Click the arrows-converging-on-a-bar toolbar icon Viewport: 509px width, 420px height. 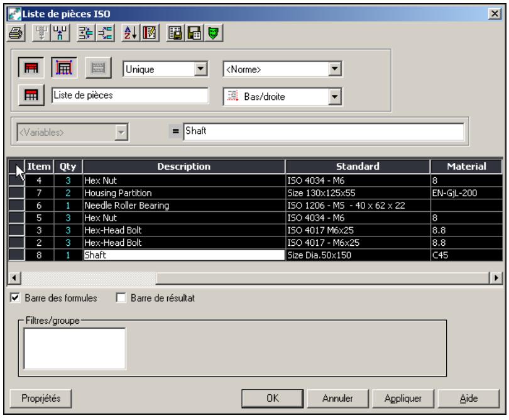point(86,33)
